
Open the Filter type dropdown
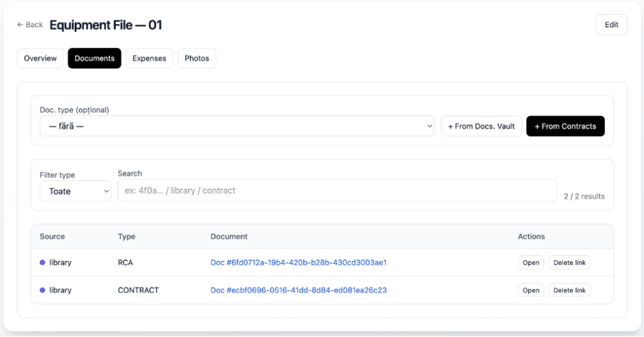click(x=75, y=191)
